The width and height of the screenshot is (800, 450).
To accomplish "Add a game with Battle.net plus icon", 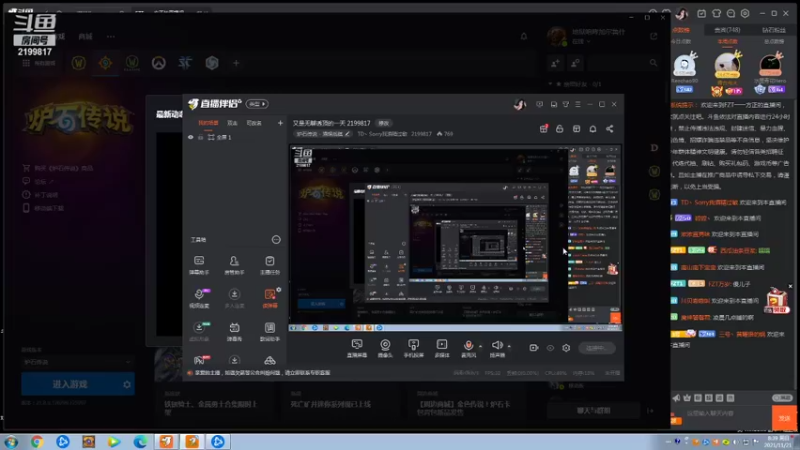I will (x=236, y=63).
